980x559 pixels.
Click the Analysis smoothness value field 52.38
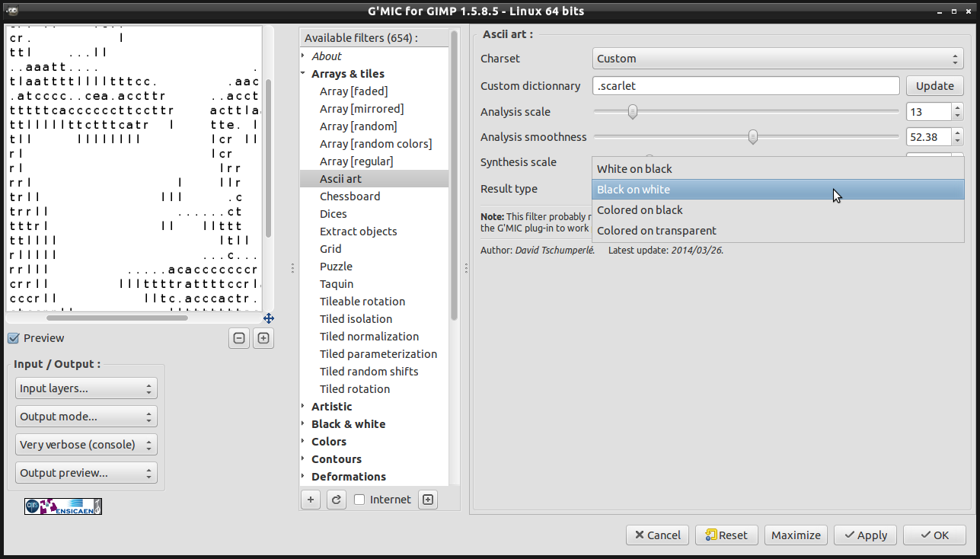(928, 137)
